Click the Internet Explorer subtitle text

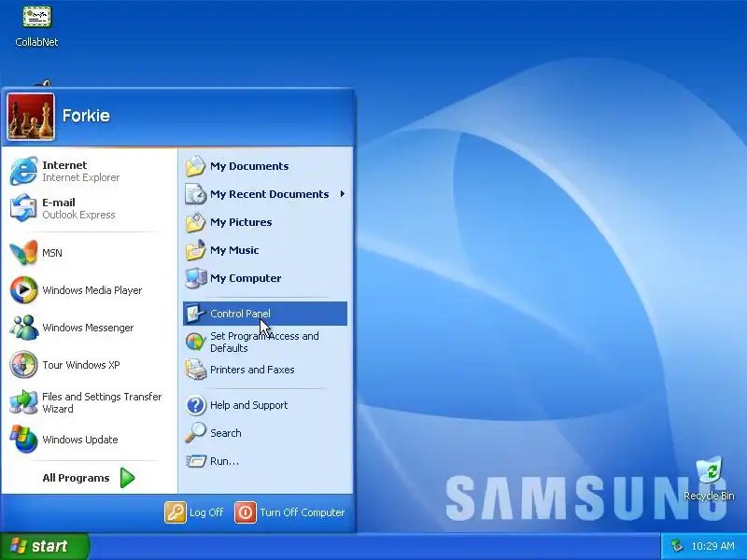(81, 177)
